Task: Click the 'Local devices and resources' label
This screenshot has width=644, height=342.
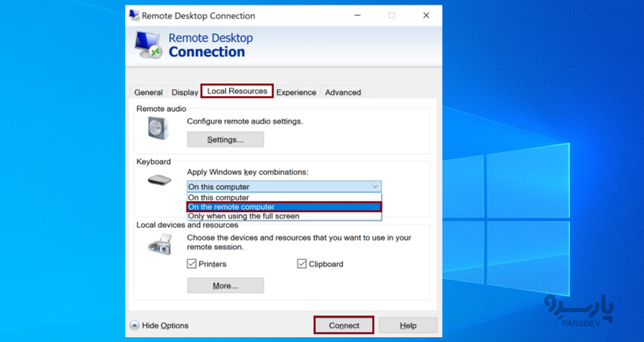Action: pyautogui.click(x=187, y=225)
